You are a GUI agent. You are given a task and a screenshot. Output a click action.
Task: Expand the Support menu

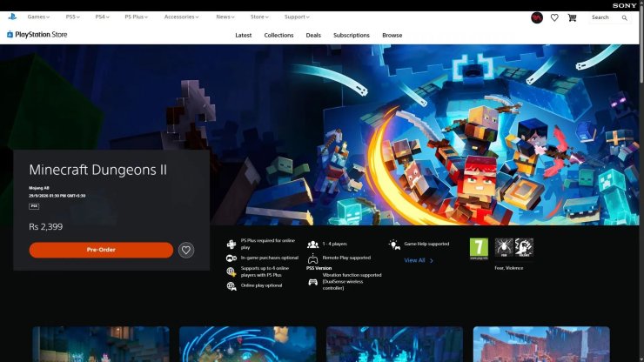pyautogui.click(x=297, y=17)
